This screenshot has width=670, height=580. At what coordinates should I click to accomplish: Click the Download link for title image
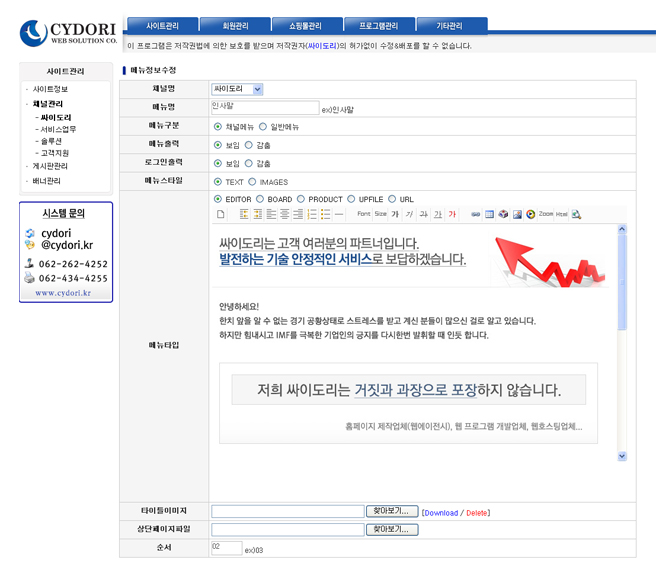click(x=440, y=513)
